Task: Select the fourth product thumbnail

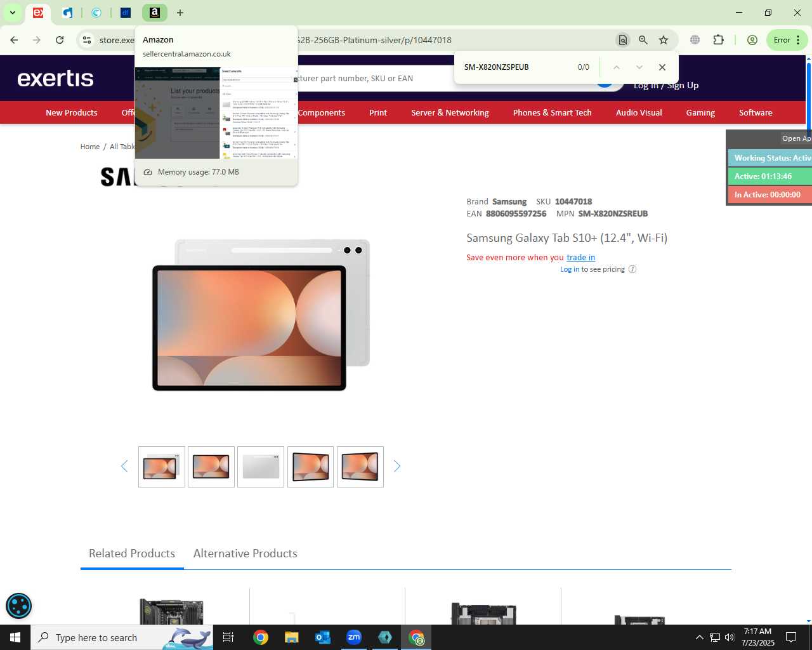Action: point(310,467)
